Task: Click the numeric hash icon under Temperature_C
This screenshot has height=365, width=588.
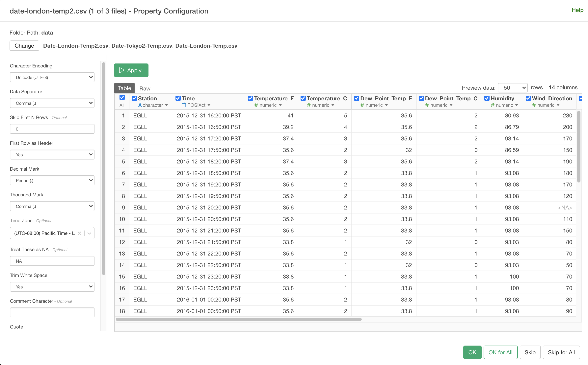Action: coord(308,105)
